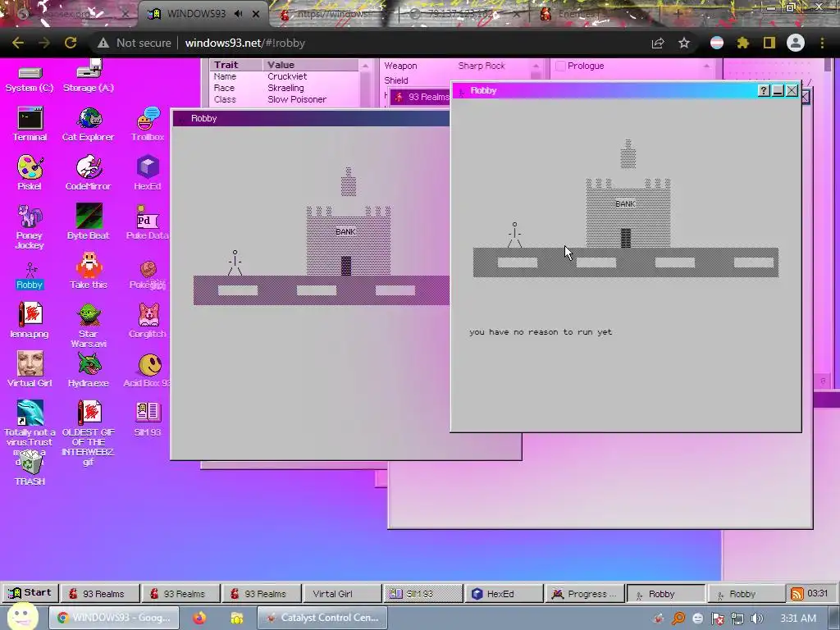Open the HexEd desktop icon
This screenshot has width=840, height=630.
click(x=148, y=173)
